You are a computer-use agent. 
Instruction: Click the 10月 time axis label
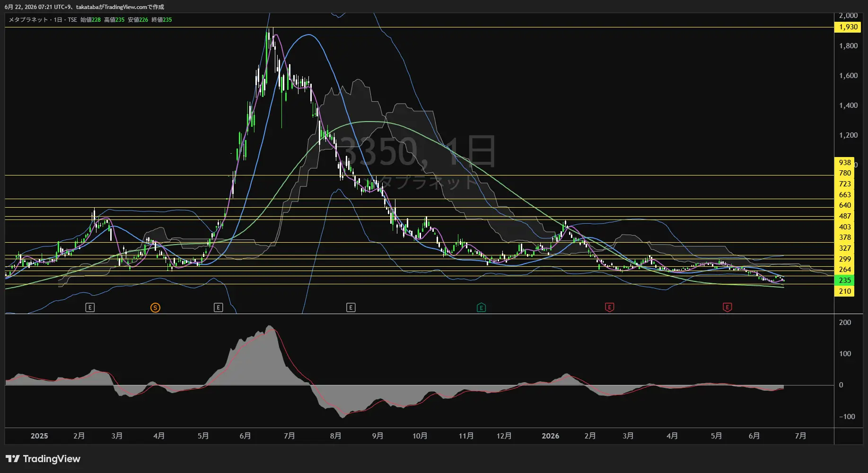420,436
